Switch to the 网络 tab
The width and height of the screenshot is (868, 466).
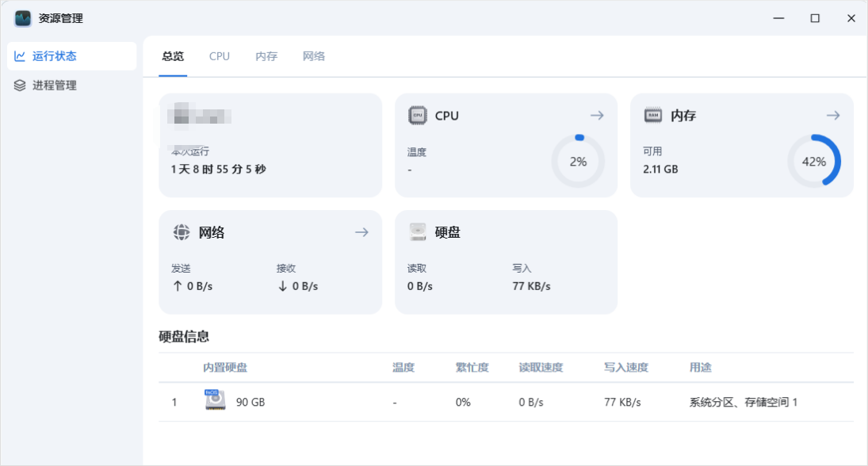click(314, 56)
